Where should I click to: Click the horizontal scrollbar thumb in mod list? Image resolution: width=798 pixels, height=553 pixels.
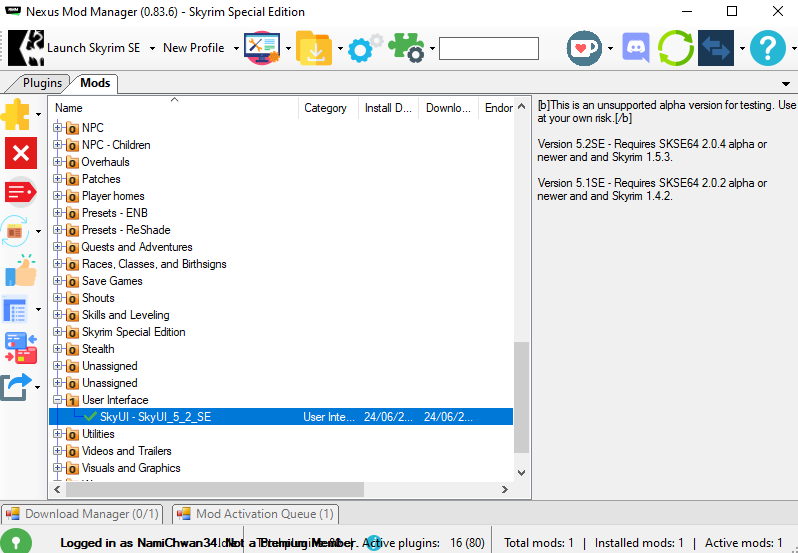pos(214,489)
